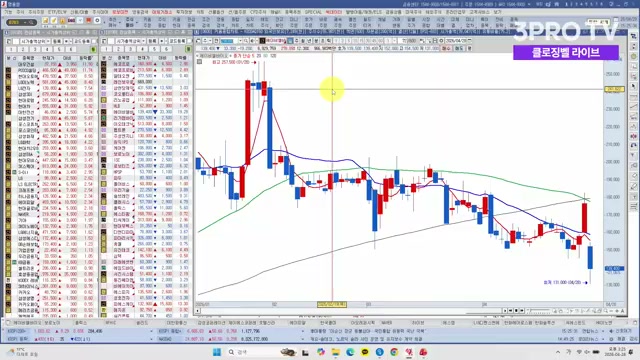Screen dimensions: 640x360
Task: Select group tab 6 in first watchlist panel
Action: [x=70, y=49]
